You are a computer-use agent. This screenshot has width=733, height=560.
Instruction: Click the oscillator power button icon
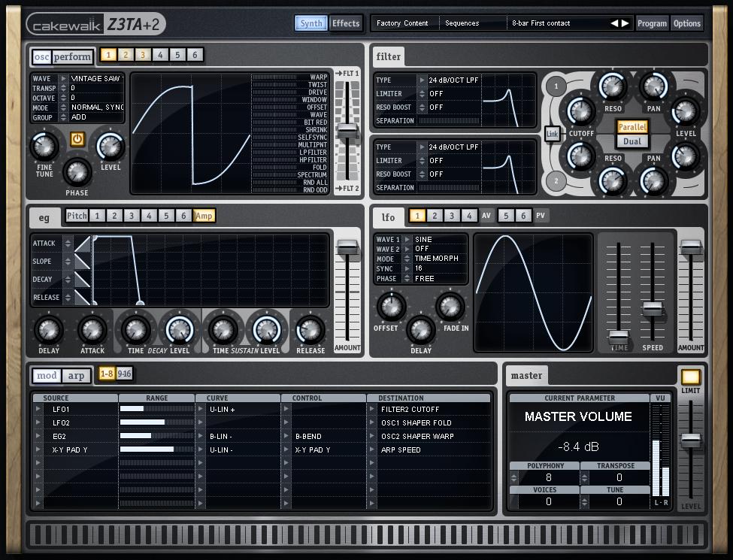[77, 139]
